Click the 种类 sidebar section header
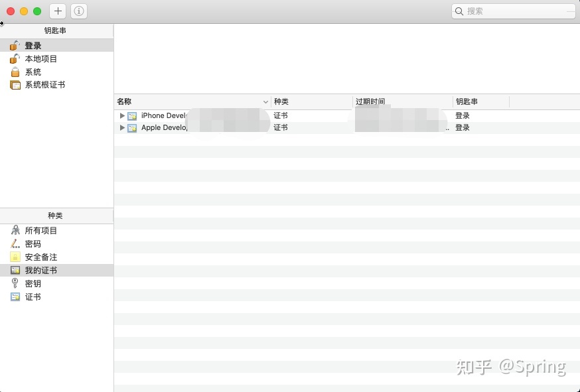580x392 pixels. point(56,216)
